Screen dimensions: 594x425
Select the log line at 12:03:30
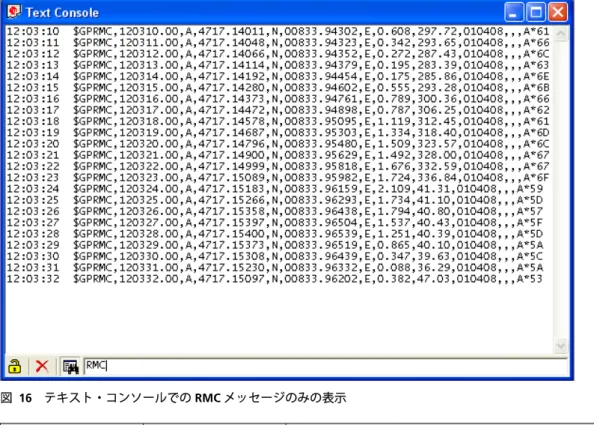click(x=275, y=256)
